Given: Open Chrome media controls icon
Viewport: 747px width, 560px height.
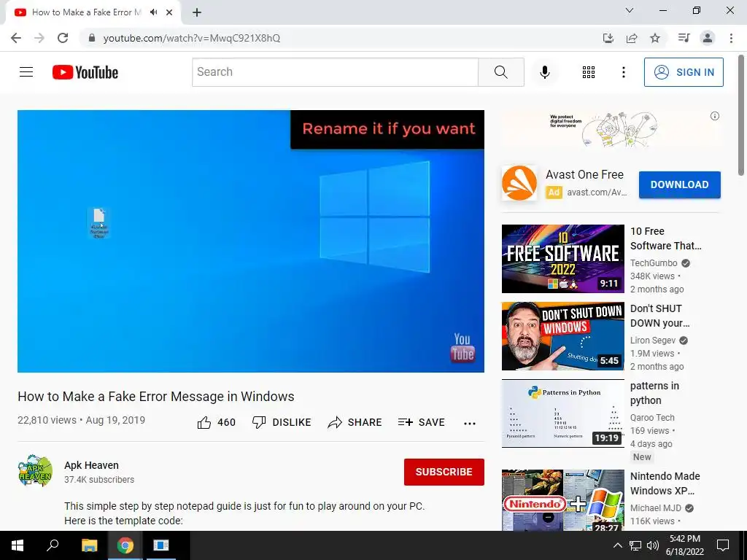Looking at the screenshot, I should click(684, 38).
